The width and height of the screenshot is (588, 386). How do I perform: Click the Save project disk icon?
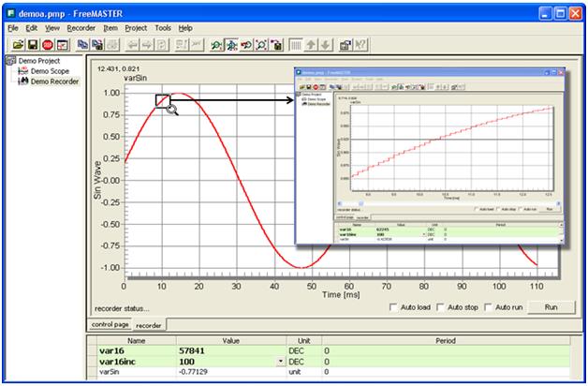pyautogui.click(x=33, y=45)
